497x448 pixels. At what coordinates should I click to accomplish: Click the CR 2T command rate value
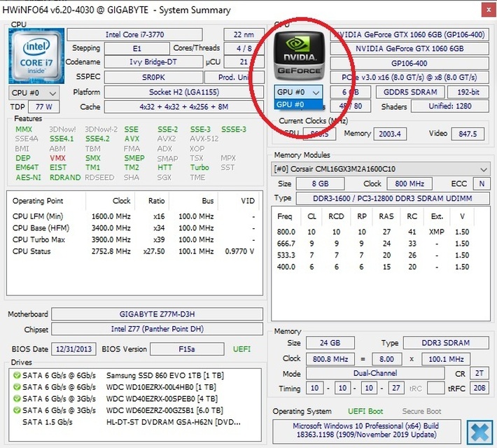pyautogui.click(x=479, y=373)
